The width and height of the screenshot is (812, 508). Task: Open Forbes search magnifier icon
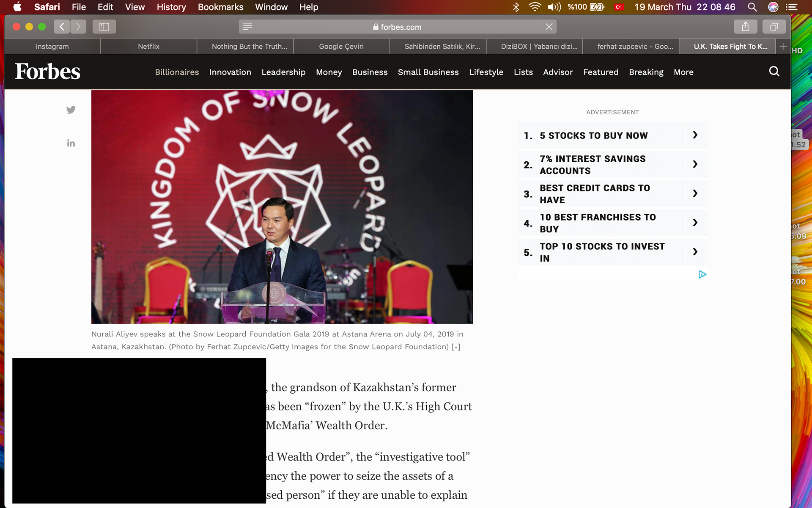point(774,72)
